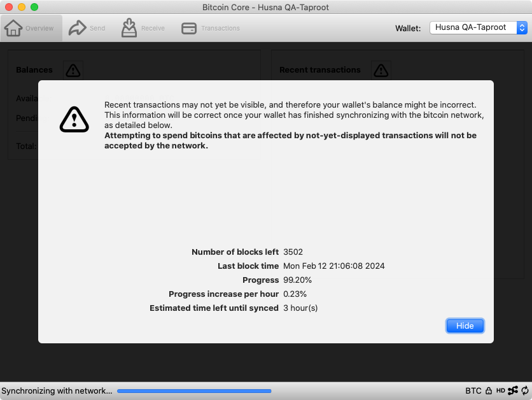Select the estimate '3 hour(s)'
This screenshot has width=532, height=400.
[300, 308]
